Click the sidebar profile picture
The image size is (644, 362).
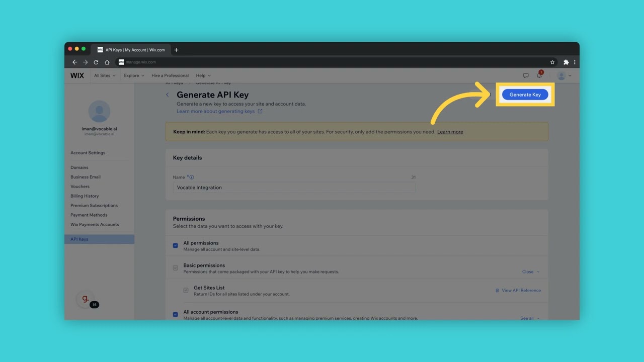[99, 111]
